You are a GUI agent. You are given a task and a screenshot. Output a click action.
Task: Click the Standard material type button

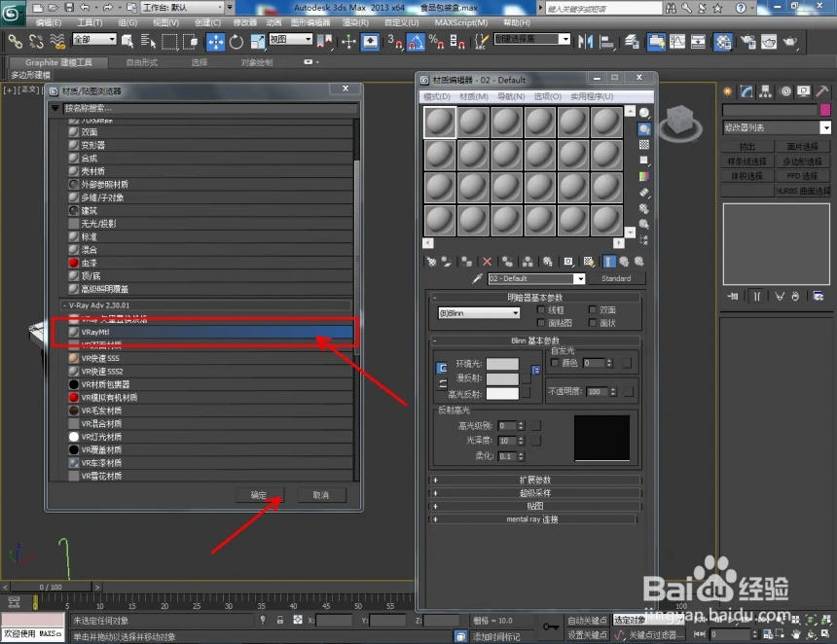pyautogui.click(x=616, y=278)
